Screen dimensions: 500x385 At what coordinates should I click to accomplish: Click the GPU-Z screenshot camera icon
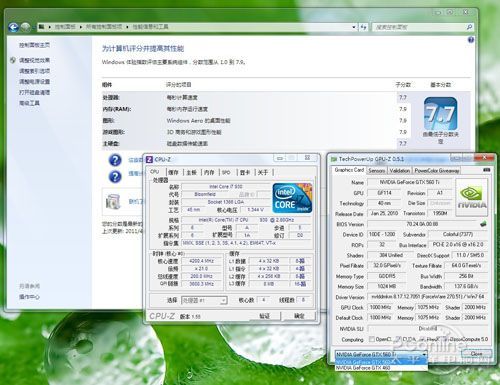point(486,170)
